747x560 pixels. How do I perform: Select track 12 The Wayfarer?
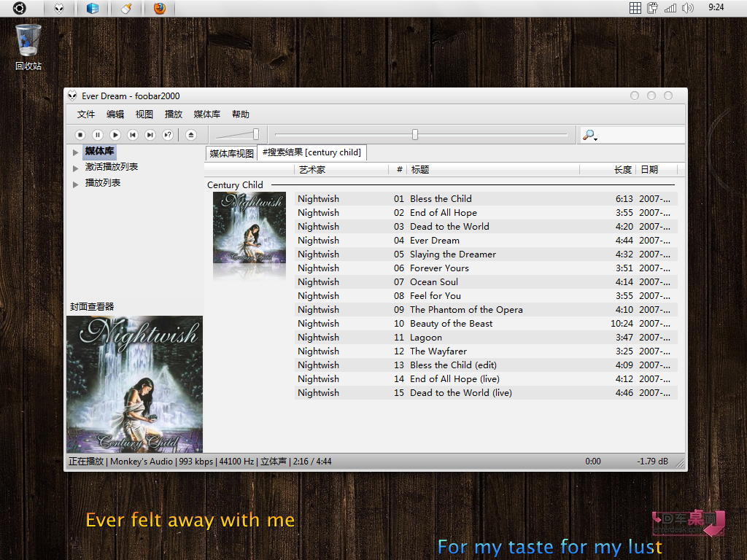click(x=486, y=351)
